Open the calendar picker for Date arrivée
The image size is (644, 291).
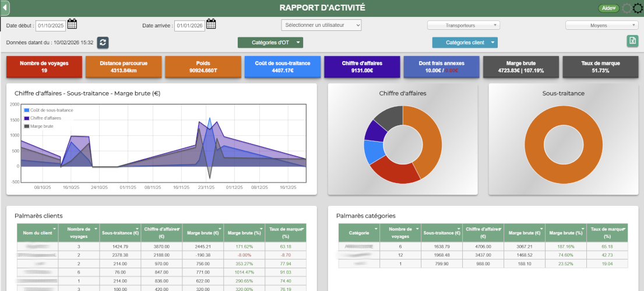[x=211, y=24]
